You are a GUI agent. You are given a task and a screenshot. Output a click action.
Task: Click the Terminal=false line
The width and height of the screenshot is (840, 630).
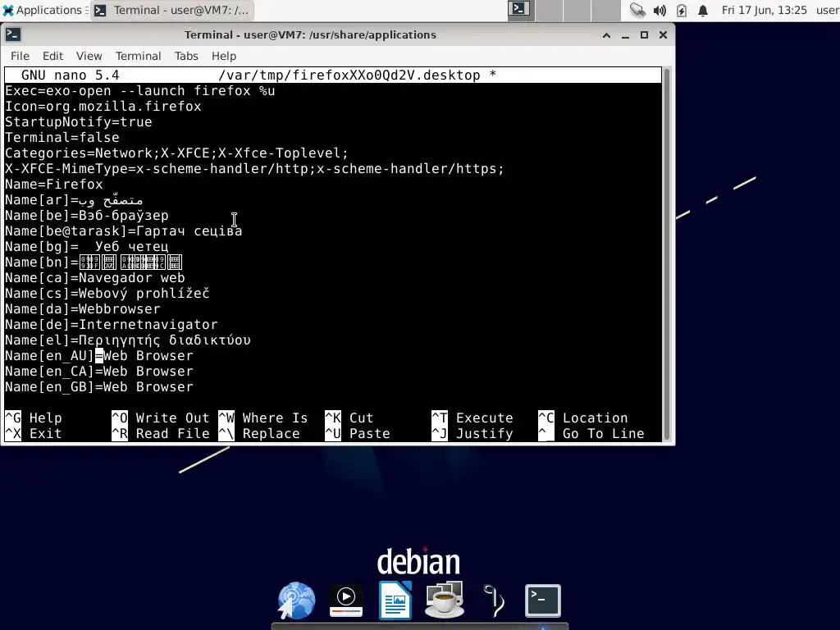point(62,137)
